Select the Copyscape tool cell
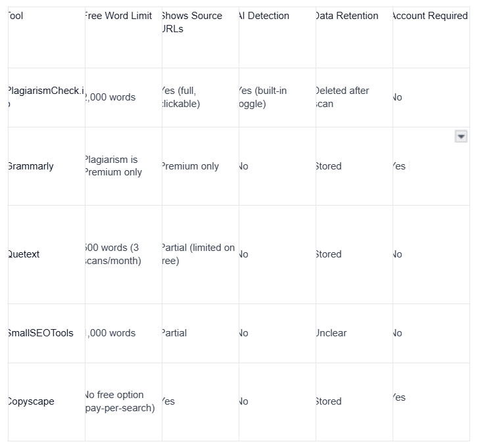This screenshot has height=448, width=478. click(46, 402)
